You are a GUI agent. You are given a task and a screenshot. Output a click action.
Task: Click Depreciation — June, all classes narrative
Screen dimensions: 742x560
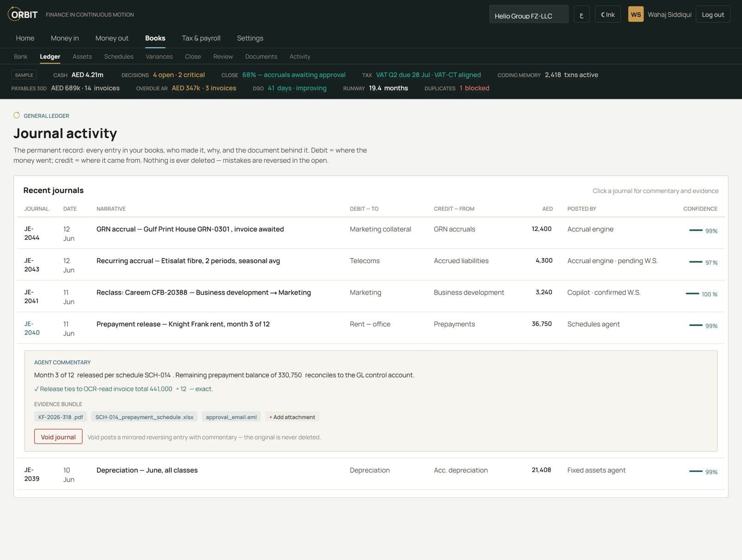click(x=147, y=470)
